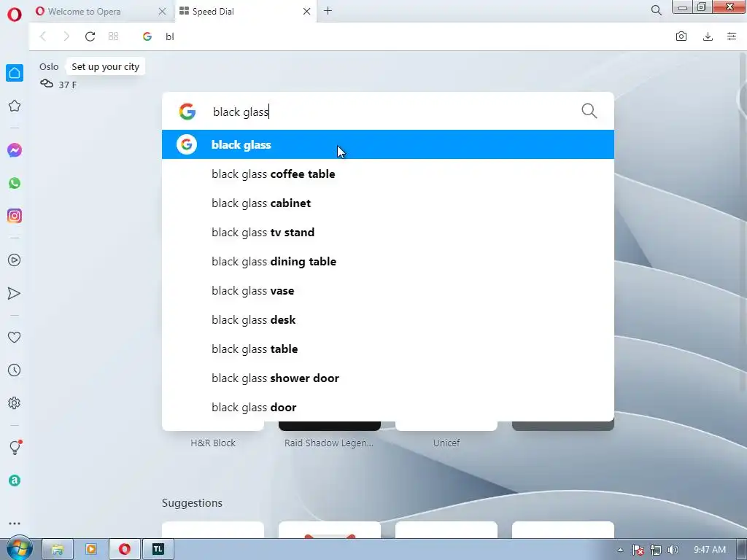Open Speed Dial grid icon in toolbar

[x=113, y=36]
